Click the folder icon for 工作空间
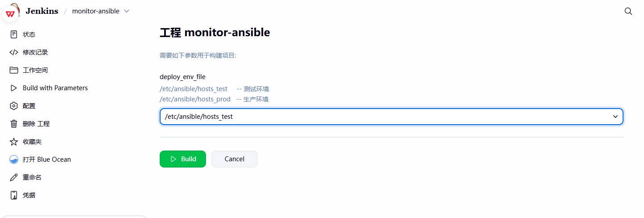Viewport: 644px width, 218px height. click(x=14, y=70)
